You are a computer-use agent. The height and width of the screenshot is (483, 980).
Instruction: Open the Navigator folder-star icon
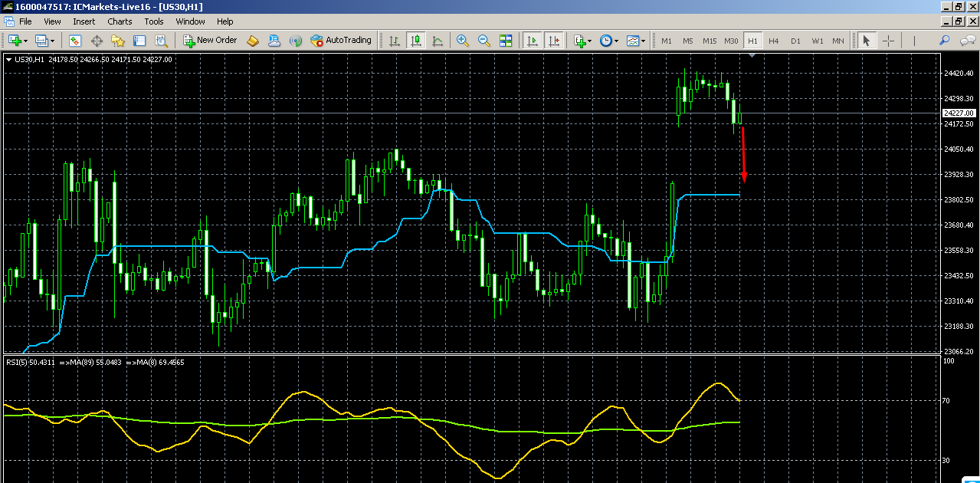click(x=118, y=41)
